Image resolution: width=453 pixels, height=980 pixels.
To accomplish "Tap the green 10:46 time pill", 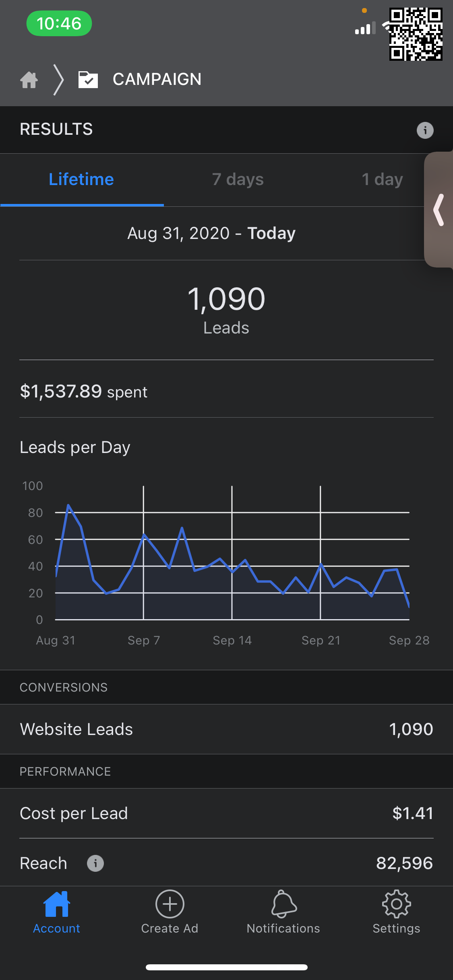I will pos(59,23).
